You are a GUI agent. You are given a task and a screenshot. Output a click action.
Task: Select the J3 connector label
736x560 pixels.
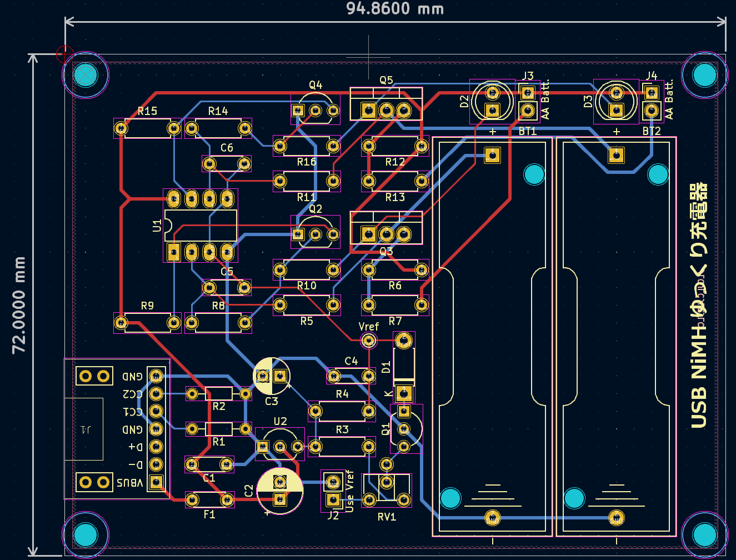528,76
